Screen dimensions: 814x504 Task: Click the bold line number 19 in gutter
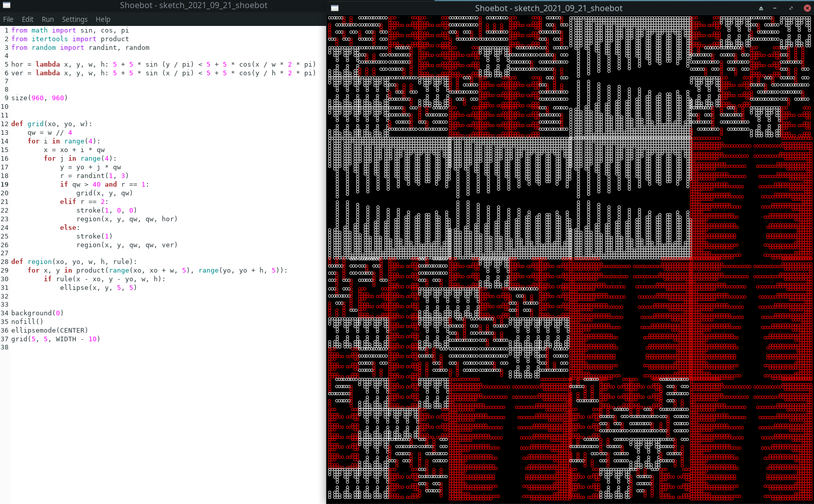pyautogui.click(x=5, y=185)
